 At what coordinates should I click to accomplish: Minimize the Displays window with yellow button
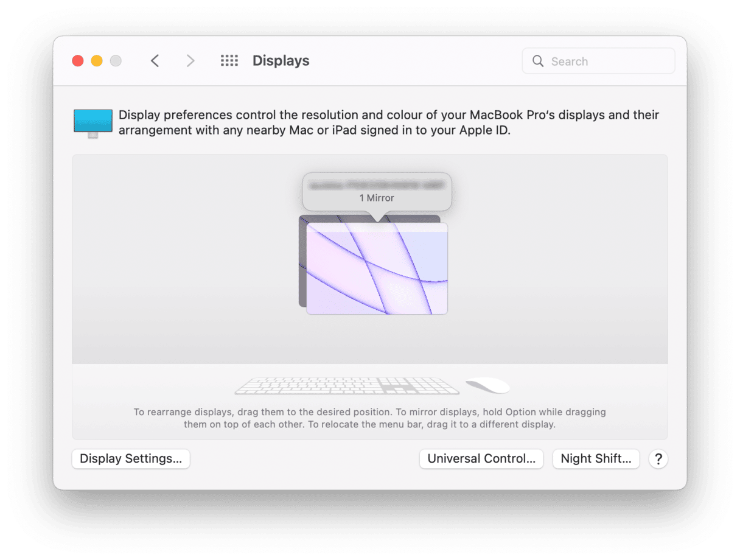[97, 61]
